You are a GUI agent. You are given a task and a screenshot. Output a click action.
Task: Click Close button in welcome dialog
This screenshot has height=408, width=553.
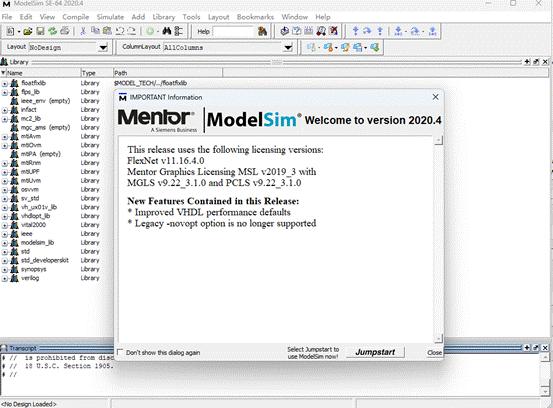tap(434, 352)
